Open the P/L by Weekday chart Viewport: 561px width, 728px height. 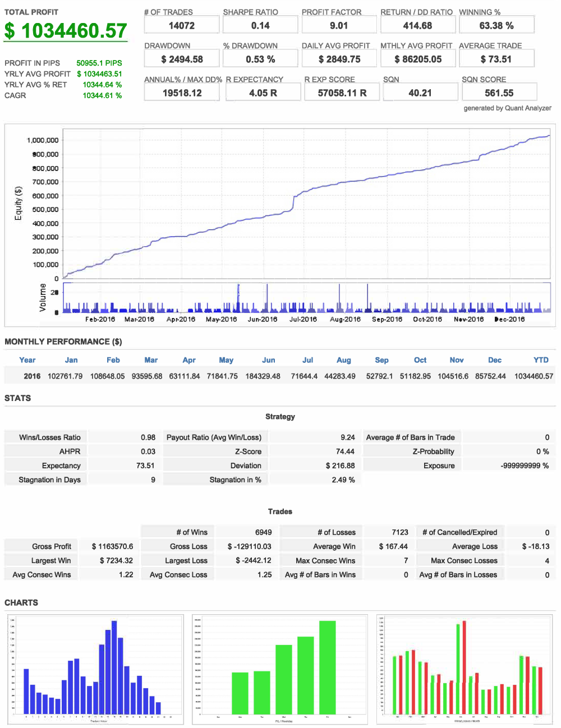pyautogui.click(x=281, y=669)
